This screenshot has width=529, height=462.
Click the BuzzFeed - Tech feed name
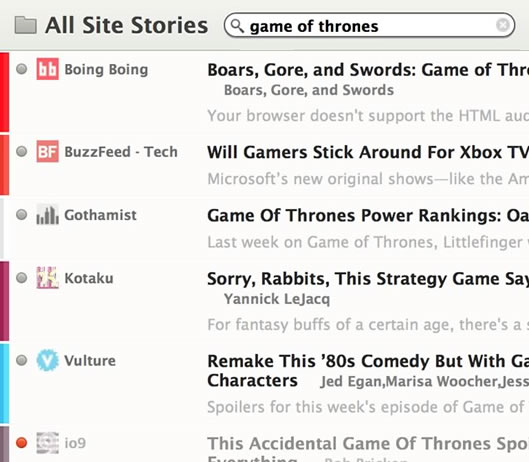[x=121, y=152]
